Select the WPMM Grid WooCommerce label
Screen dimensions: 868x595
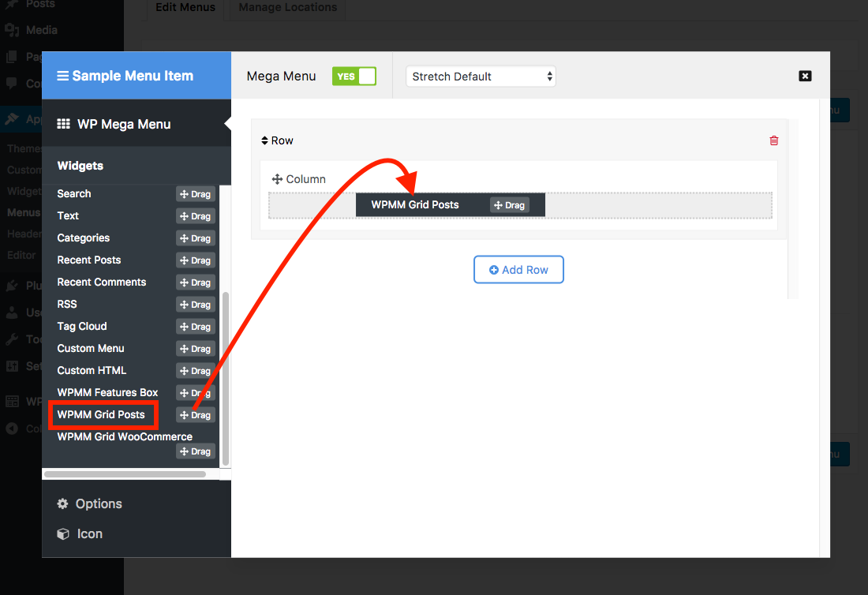(x=125, y=436)
